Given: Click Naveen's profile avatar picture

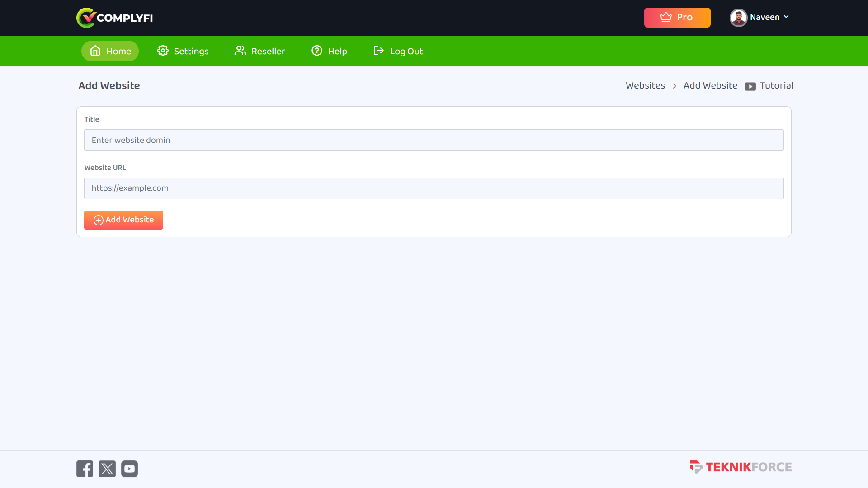Looking at the screenshot, I should (x=738, y=18).
